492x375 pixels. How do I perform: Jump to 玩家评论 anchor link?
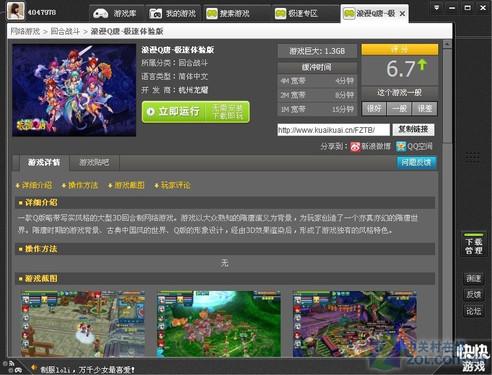coord(173,185)
